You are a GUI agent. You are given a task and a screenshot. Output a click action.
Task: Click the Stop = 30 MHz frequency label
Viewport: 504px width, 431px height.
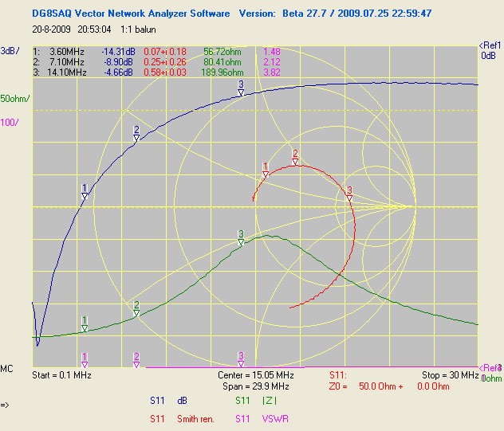[x=449, y=374]
